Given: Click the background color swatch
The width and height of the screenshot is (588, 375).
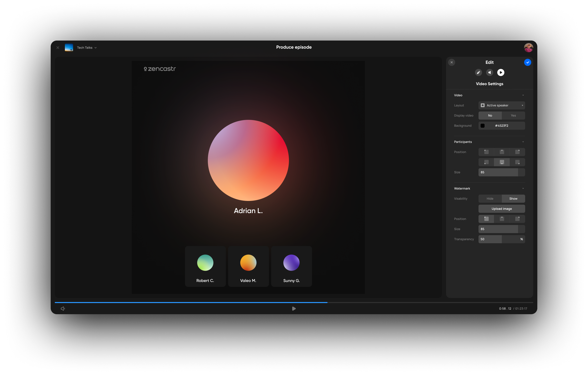Looking at the screenshot, I should click(x=483, y=126).
